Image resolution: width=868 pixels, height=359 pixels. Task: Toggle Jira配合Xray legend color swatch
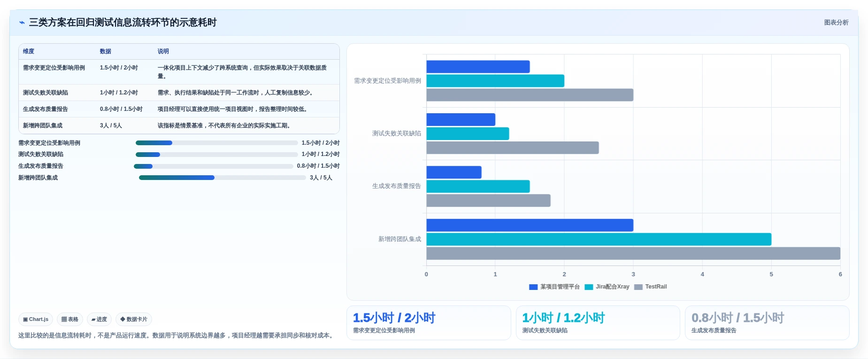(589, 287)
